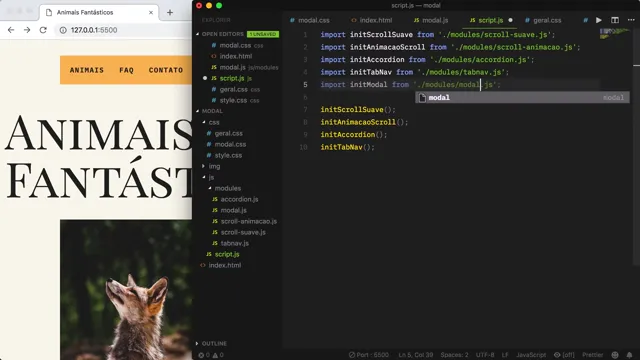Image resolution: width=640 pixels, height=360 pixels.
Task: Toggle the Live Server Port 5500
Action: [x=369, y=355]
